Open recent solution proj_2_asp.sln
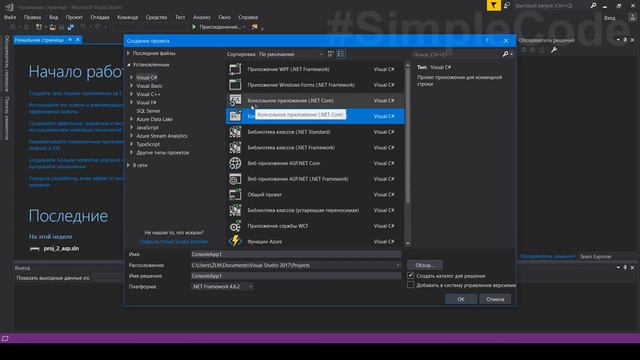640x360 pixels. click(61, 248)
